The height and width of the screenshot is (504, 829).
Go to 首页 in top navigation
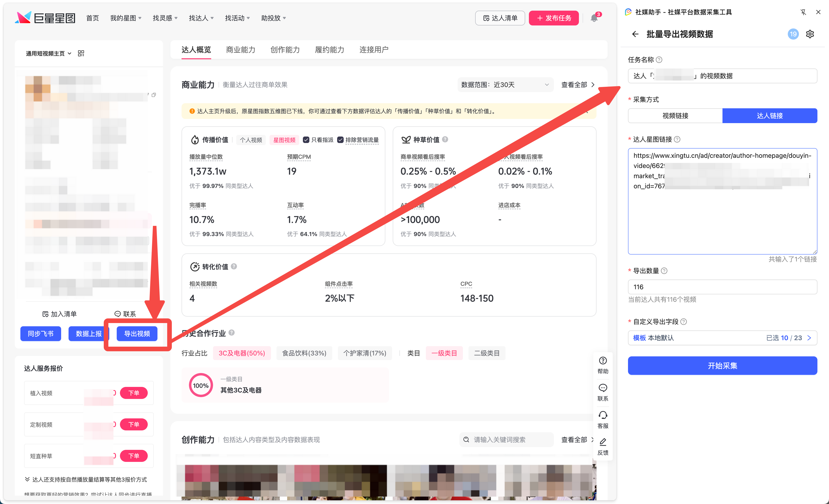click(93, 18)
